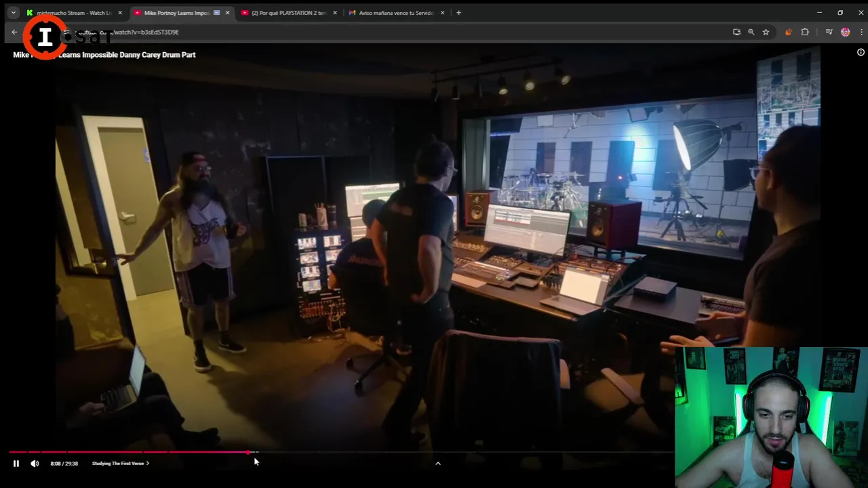Click the time display '8:08 / 29:38'
The height and width of the screenshot is (488, 868).
(64, 464)
